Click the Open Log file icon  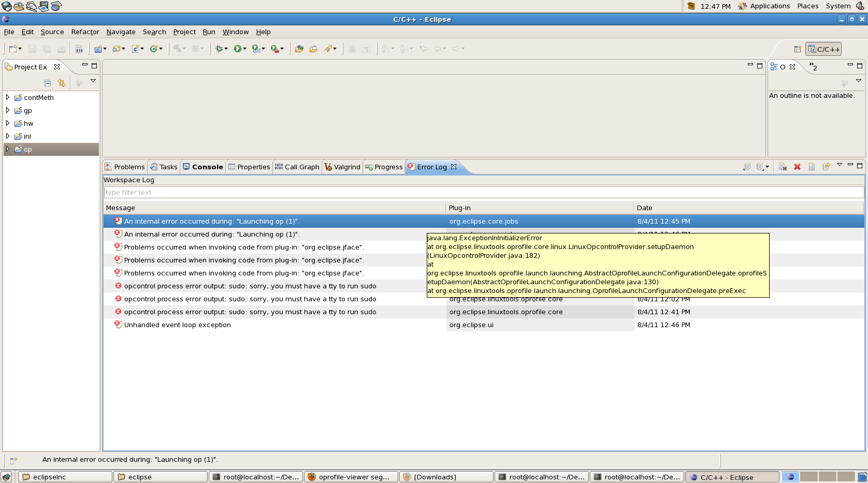coord(812,167)
